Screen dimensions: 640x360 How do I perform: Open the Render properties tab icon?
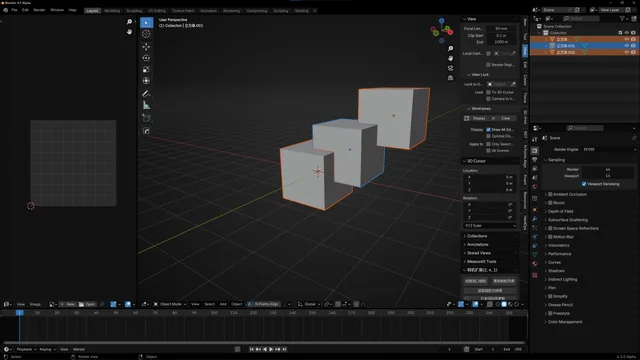coord(535,151)
